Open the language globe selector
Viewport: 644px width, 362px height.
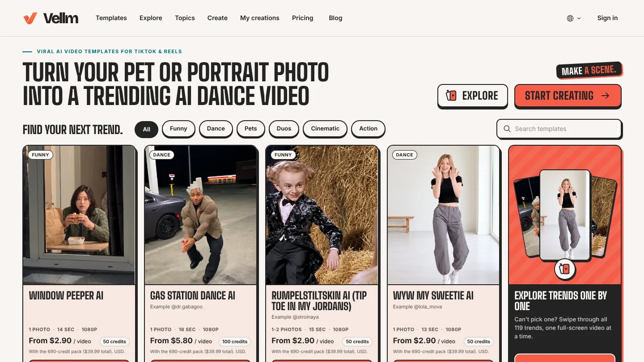click(570, 18)
